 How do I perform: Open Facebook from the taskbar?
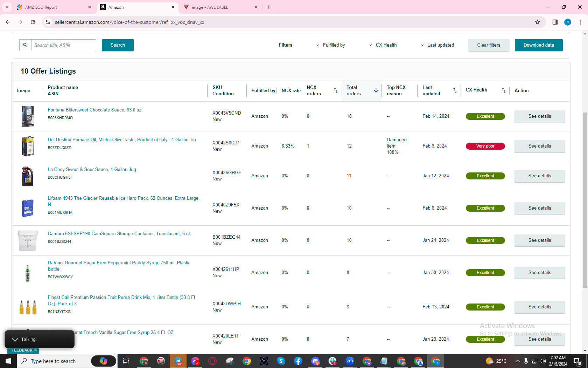point(298,361)
